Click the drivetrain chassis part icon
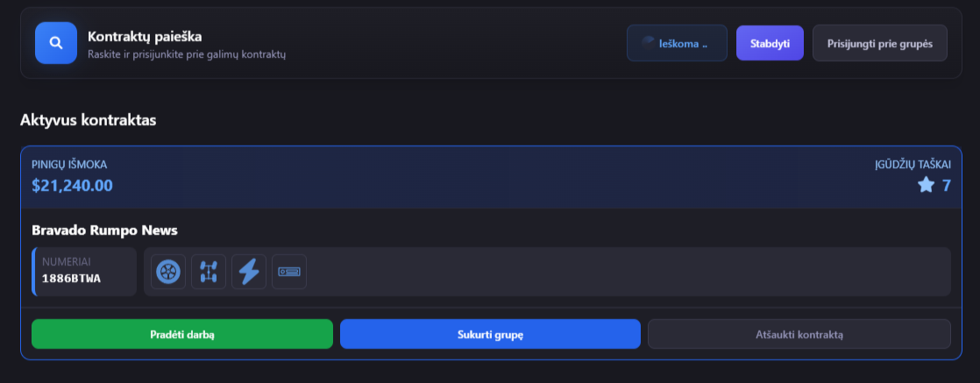The height and width of the screenshot is (383, 980). 209,272
